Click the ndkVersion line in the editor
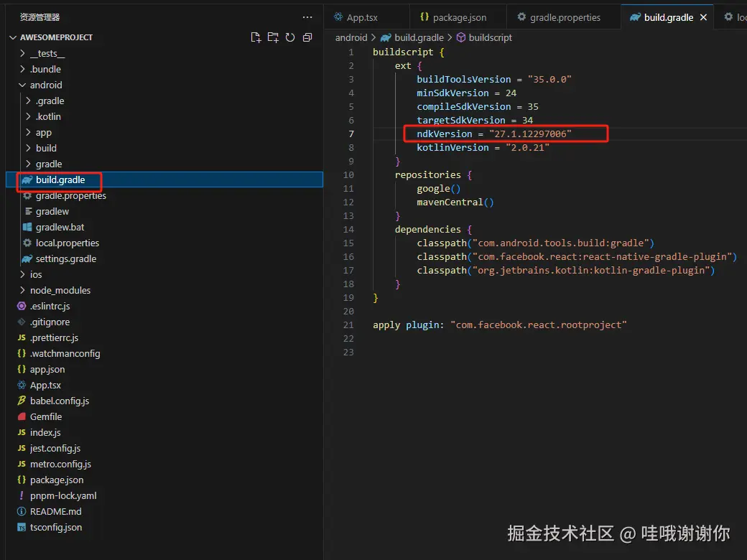The height and width of the screenshot is (560, 747). [494, 134]
